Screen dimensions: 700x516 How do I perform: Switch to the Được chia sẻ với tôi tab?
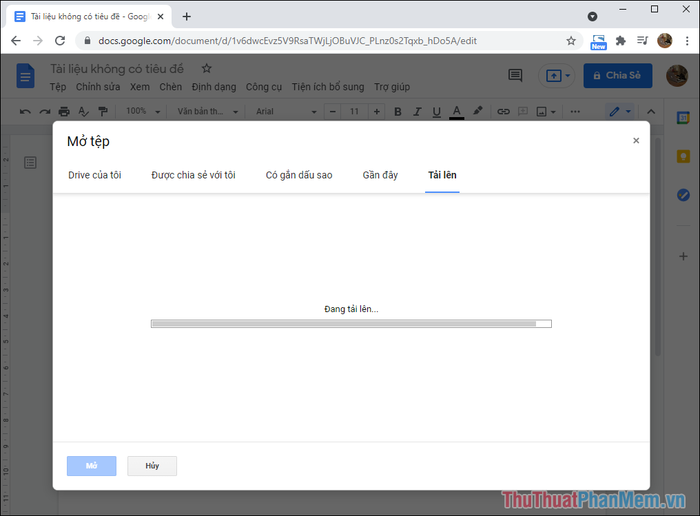[193, 175]
